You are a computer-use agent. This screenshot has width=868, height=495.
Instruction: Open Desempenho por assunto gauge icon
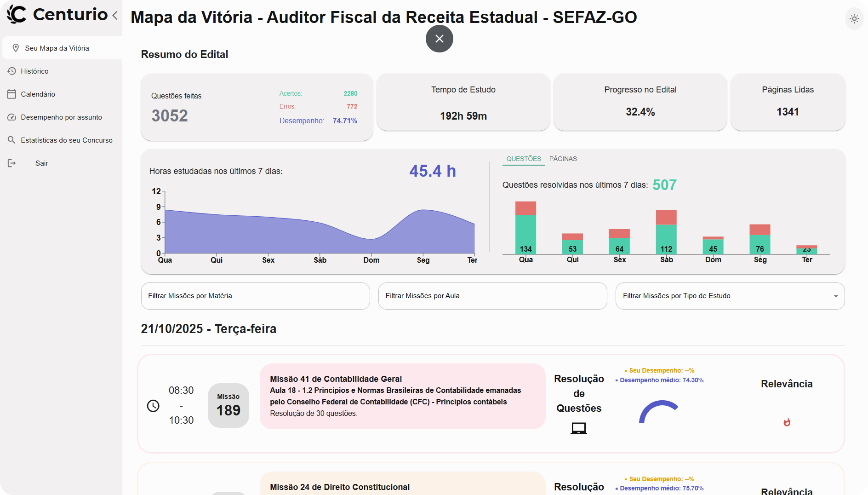11,117
